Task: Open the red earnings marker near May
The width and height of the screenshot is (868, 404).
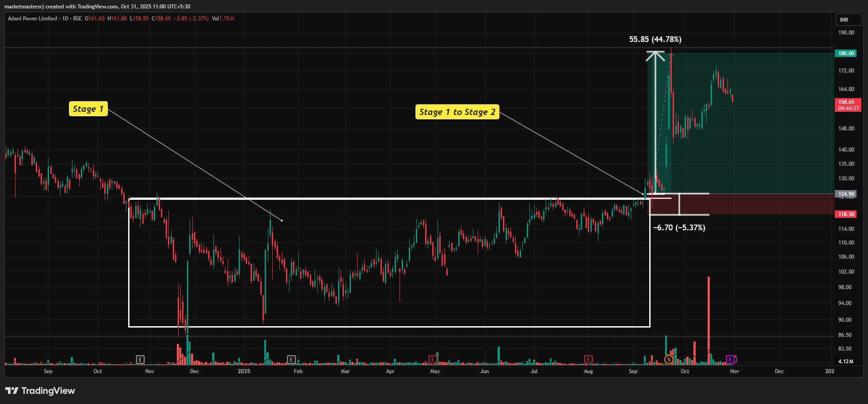Action: (433, 359)
